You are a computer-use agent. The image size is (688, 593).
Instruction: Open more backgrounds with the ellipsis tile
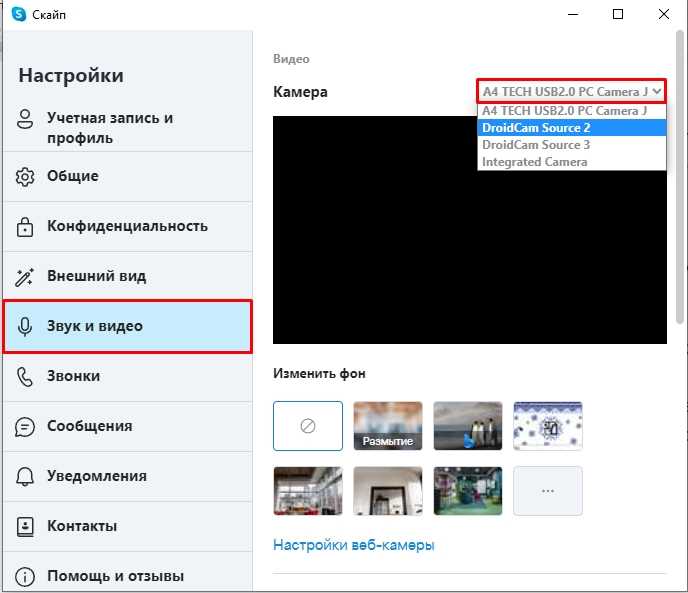pyautogui.click(x=548, y=491)
